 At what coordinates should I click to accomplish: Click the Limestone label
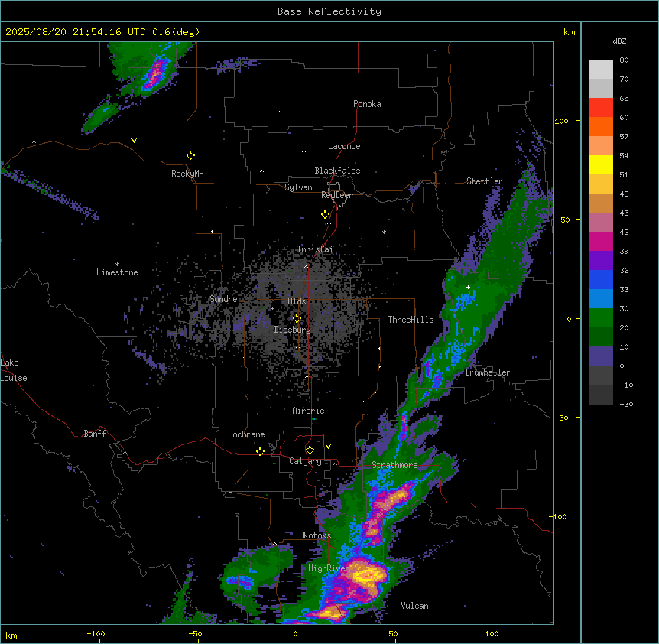117,272
